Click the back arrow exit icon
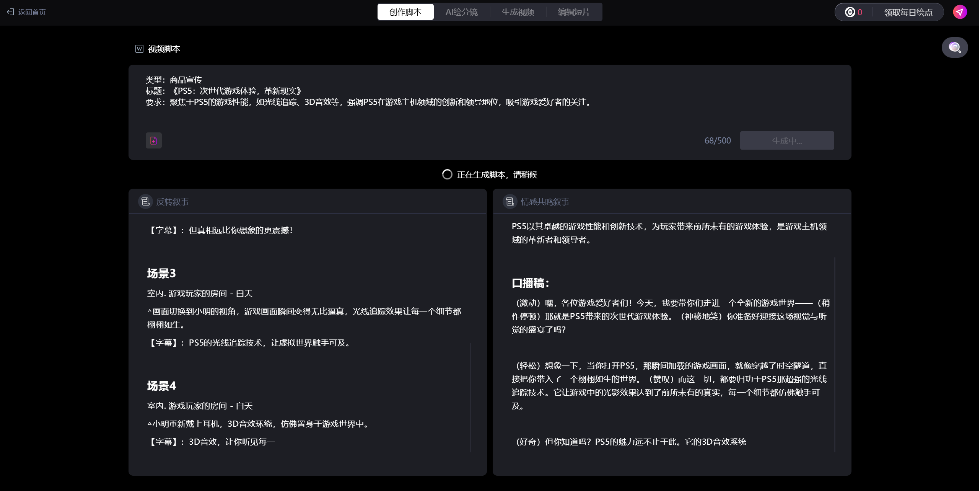The width and height of the screenshot is (980, 491). (x=10, y=12)
